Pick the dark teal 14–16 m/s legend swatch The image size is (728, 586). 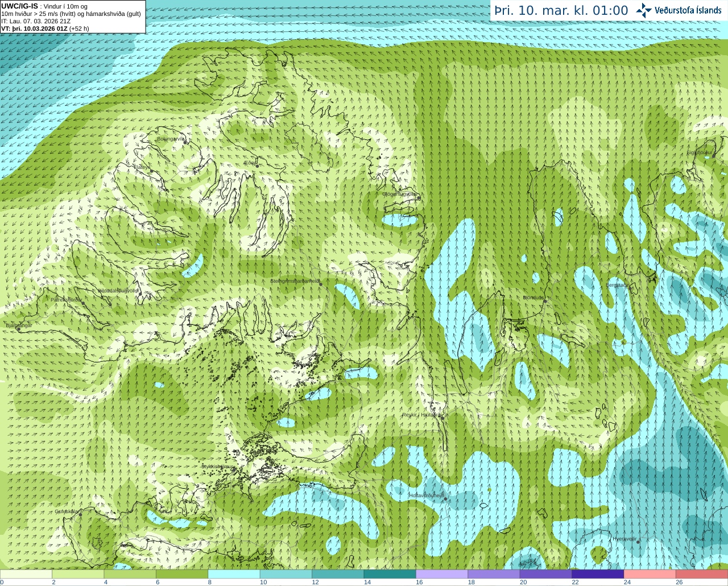390,574
